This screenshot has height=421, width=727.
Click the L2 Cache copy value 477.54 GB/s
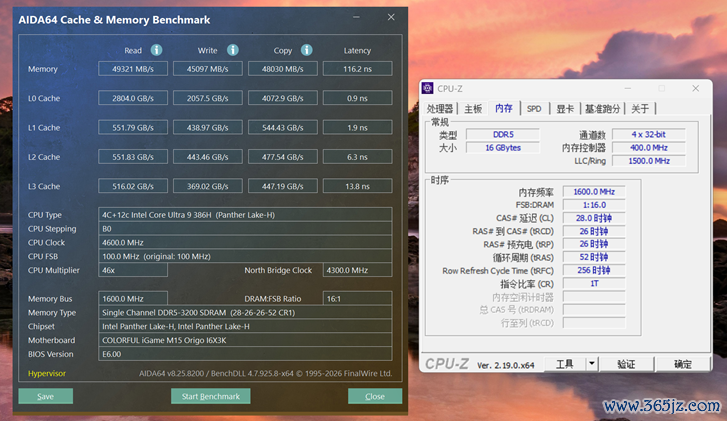point(283,157)
